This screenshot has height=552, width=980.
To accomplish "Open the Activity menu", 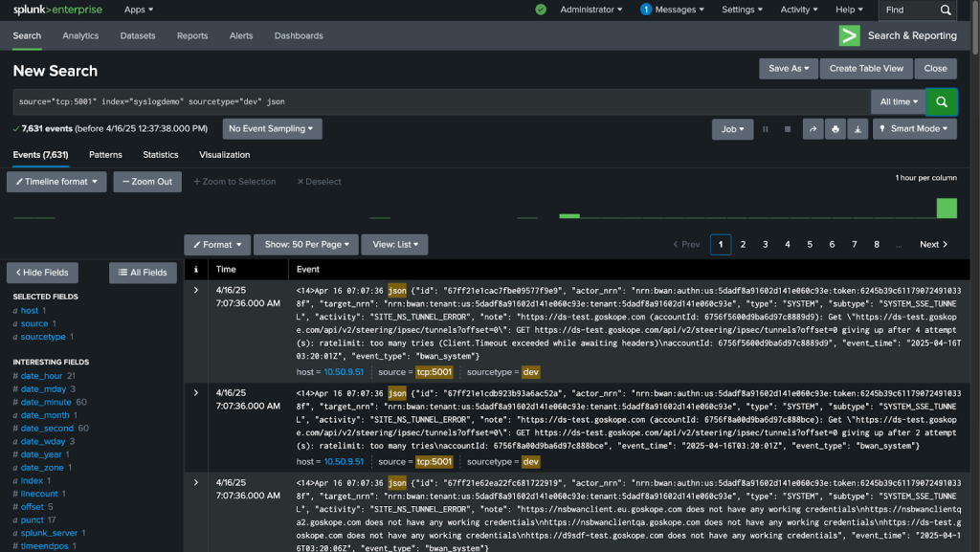I will (x=799, y=10).
